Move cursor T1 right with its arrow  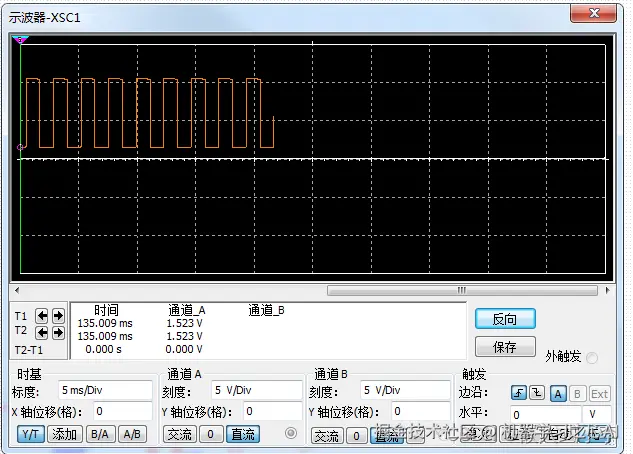pyautogui.click(x=58, y=316)
